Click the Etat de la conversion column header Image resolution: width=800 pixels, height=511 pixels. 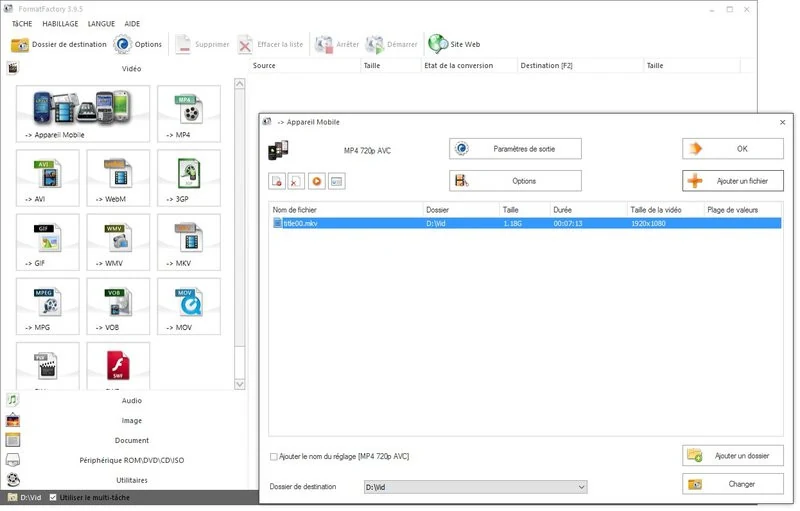[x=469, y=66]
